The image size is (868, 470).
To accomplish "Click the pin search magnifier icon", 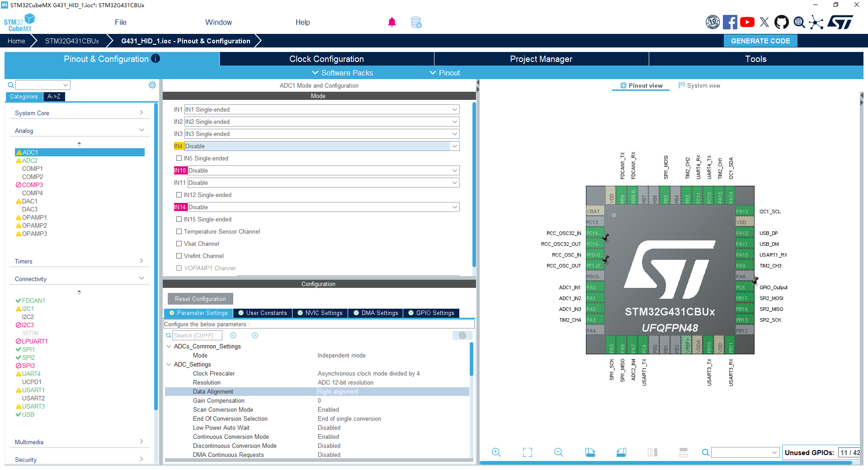I will point(705,452).
